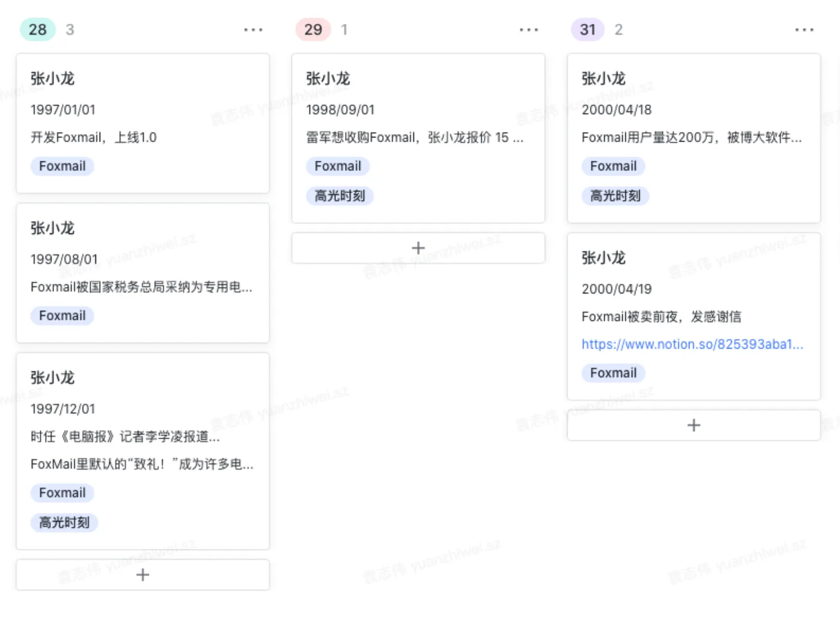Click the 高光时刻 tag on the 1997/12/01 card
Image resolution: width=840 pixels, height=618 pixels.
pyautogui.click(x=64, y=523)
